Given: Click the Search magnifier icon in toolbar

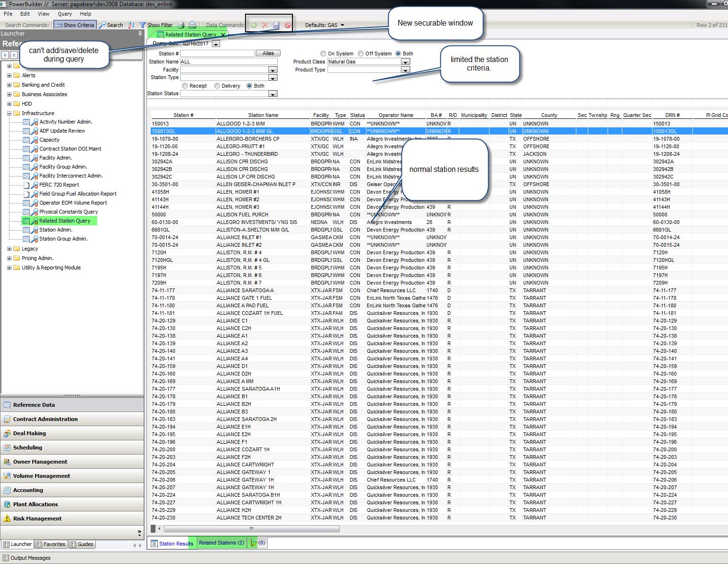Looking at the screenshot, I should [103, 25].
